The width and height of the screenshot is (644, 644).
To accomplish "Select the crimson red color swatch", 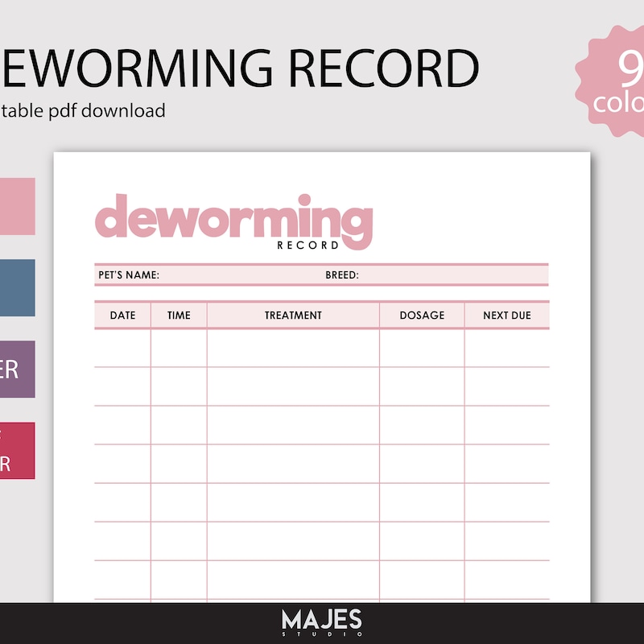I will click(x=17, y=451).
